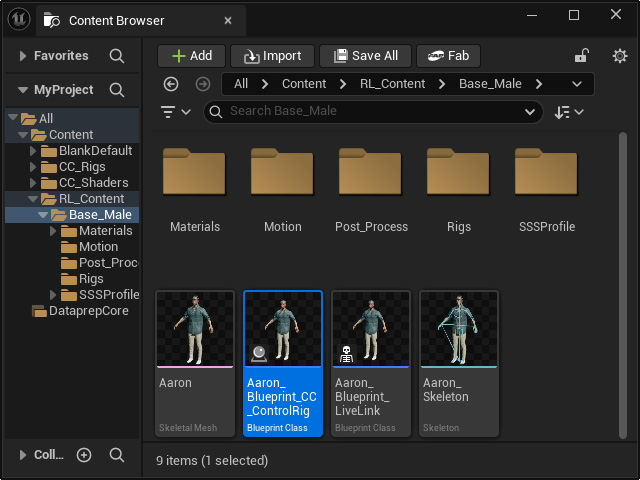Click the Save All button
The width and height of the screenshot is (640, 480).
(x=365, y=56)
